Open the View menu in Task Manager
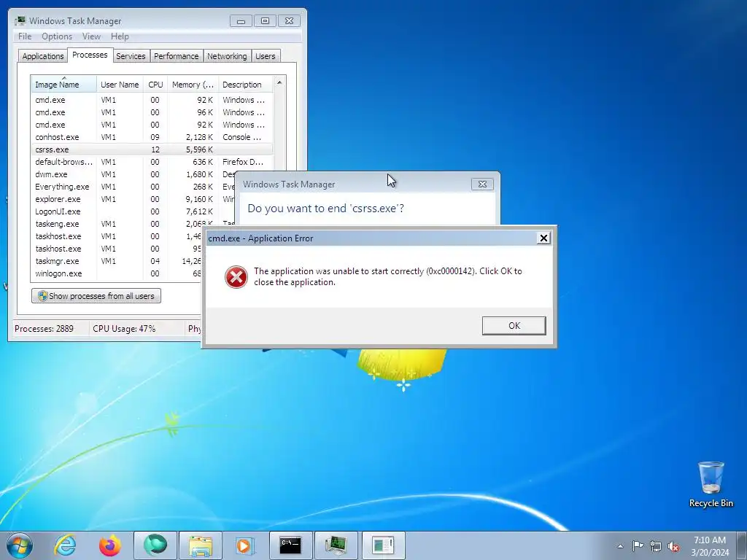 (x=91, y=36)
